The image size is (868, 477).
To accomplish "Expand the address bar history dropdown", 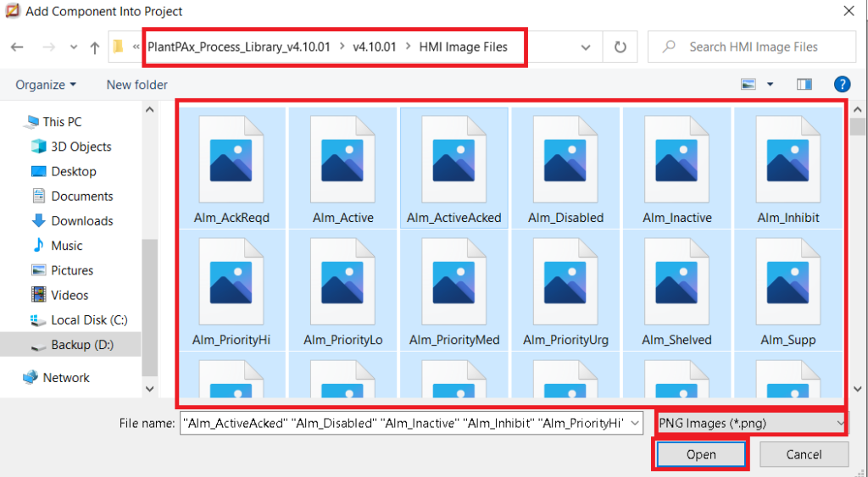I will pyautogui.click(x=586, y=47).
